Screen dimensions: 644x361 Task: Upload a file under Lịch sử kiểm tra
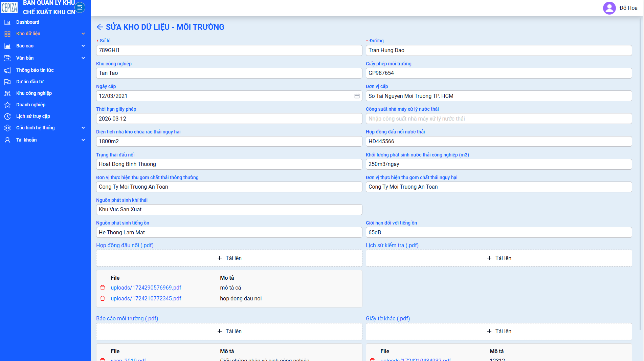pyautogui.click(x=499, y=258)
